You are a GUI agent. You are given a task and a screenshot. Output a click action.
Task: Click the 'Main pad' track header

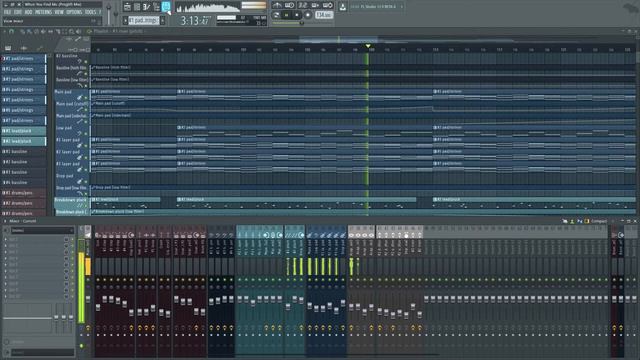tap(71, 95)
